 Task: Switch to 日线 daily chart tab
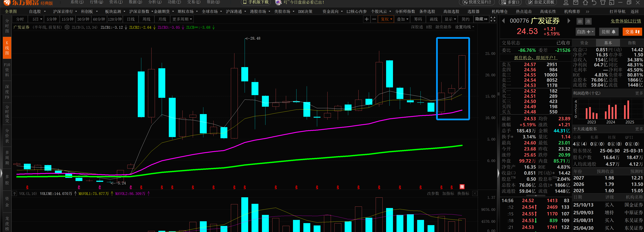point(131,19)
